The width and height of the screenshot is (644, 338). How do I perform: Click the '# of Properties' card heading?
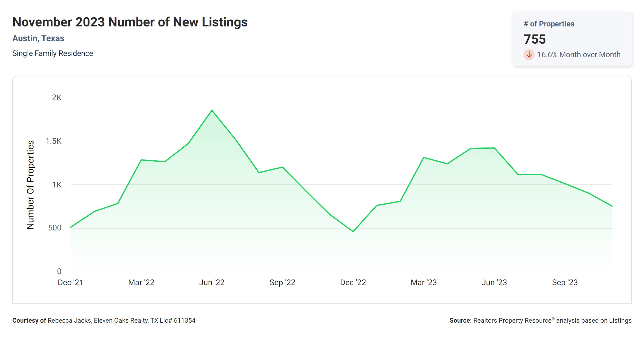[549, 24]
